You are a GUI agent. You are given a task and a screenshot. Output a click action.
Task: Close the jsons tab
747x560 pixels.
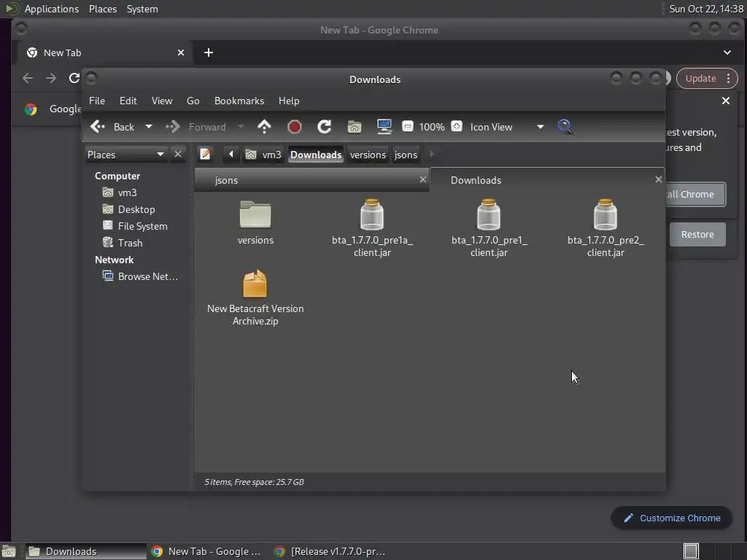[422, 179]
